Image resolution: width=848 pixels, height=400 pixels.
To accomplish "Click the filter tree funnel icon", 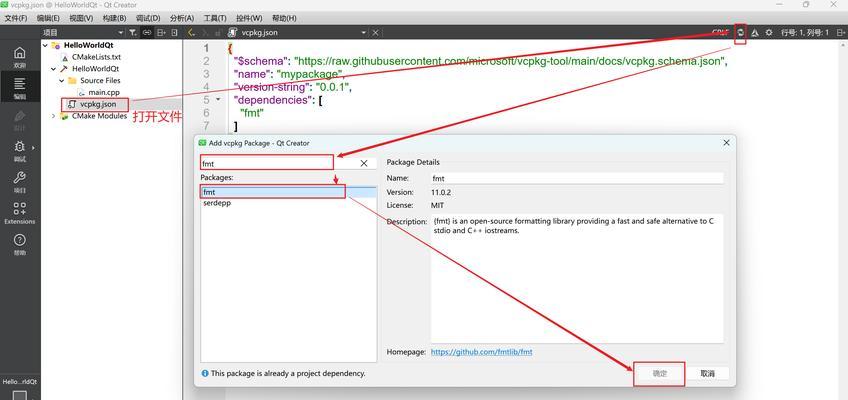I will pyautogui.click(x=132, y=32).
